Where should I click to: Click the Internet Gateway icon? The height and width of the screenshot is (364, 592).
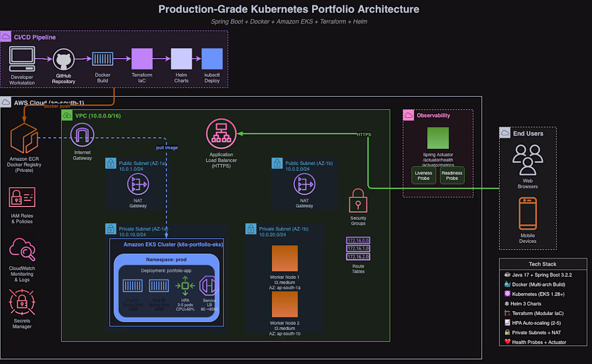(x=82, y=134)
